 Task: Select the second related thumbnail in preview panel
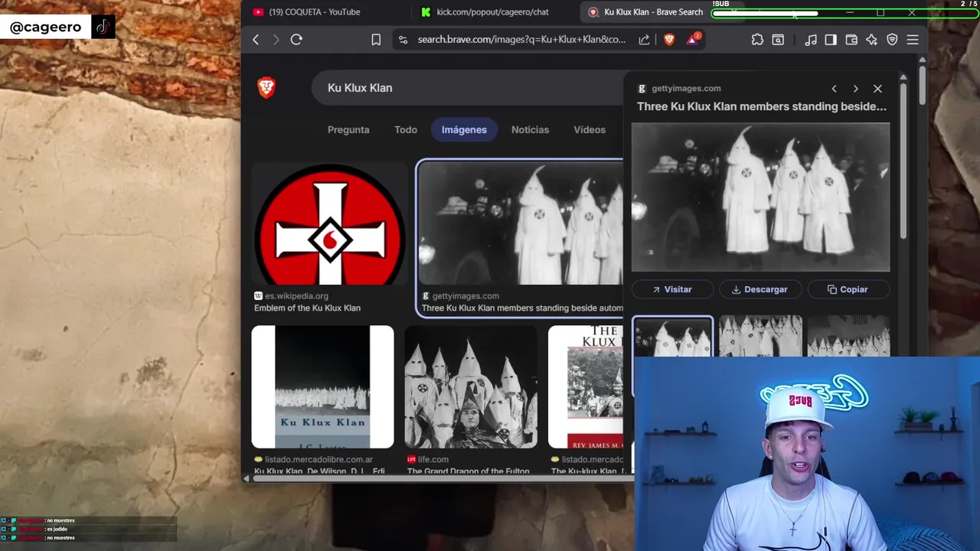click(x=761, y=337)
